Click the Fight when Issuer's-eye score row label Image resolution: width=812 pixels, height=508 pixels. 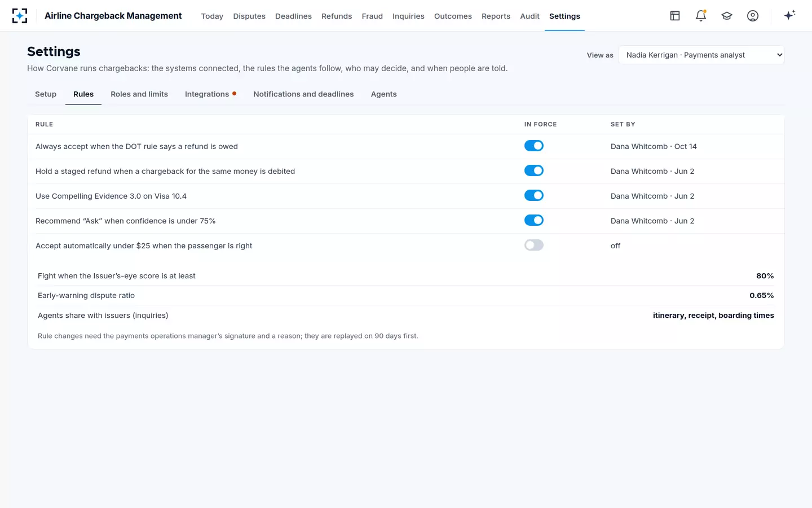tap(117, 276)
